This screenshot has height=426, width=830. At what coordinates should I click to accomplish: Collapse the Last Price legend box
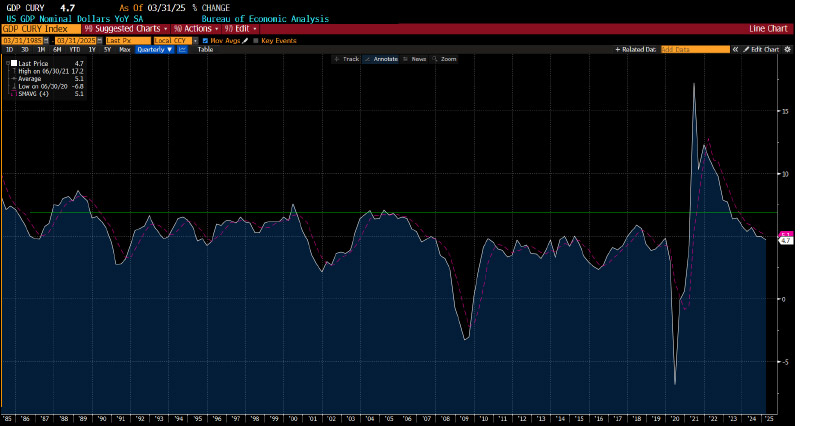click(x=7, y=63)
